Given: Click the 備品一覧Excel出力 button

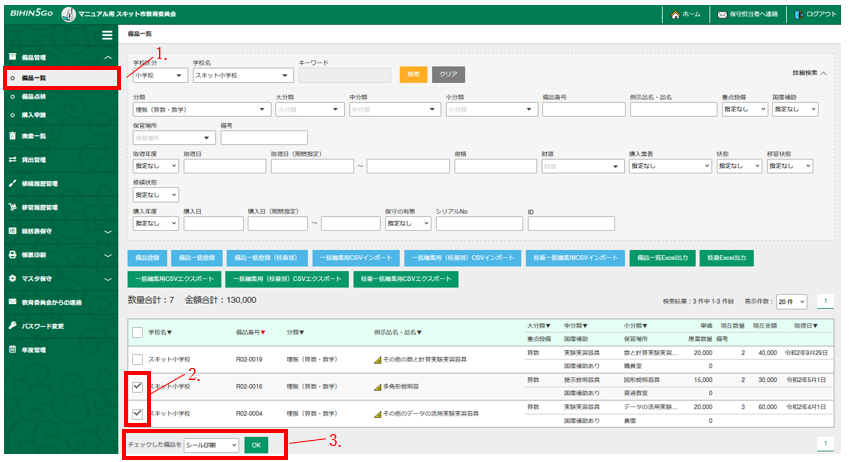Looking at the screenshot, I should pyautogui.click(x=661, y=257).
